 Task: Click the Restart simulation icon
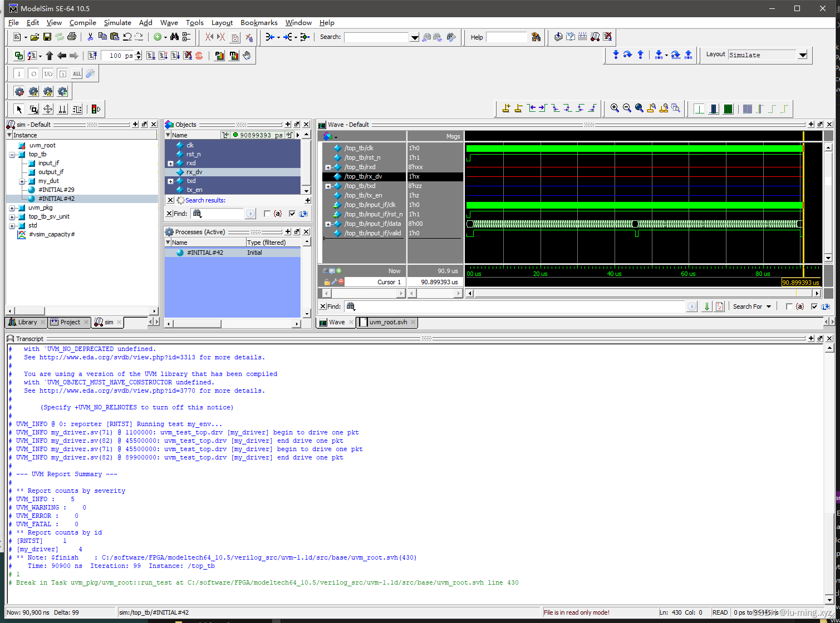click(x=92, y=56)
